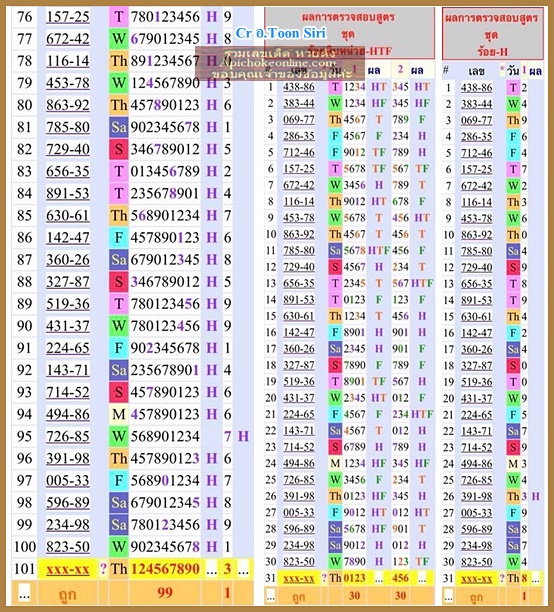The height and width of the screenshot is (612, 554).
Task: Open link 391-98 in row 96
Action: [68, 458]
